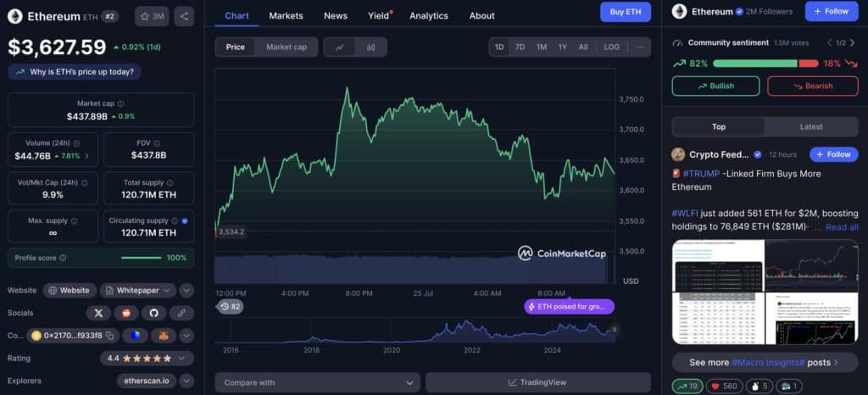This screenshot has height=395, width=868.
Task: Open the Analytics tab
Action: (429, 15)
